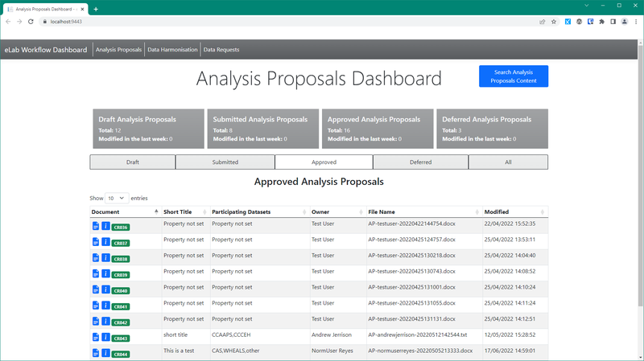The width and height of the screenshot is (644, 361).
Task: Open the Show entries count dropdown
Action: click(x=116, y=197)
